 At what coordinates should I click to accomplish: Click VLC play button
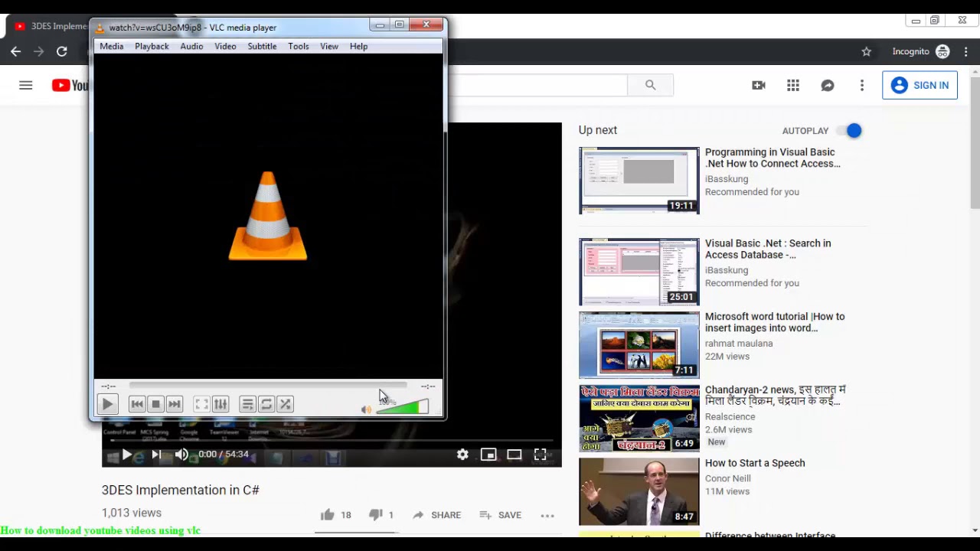(x=107, y=404)
